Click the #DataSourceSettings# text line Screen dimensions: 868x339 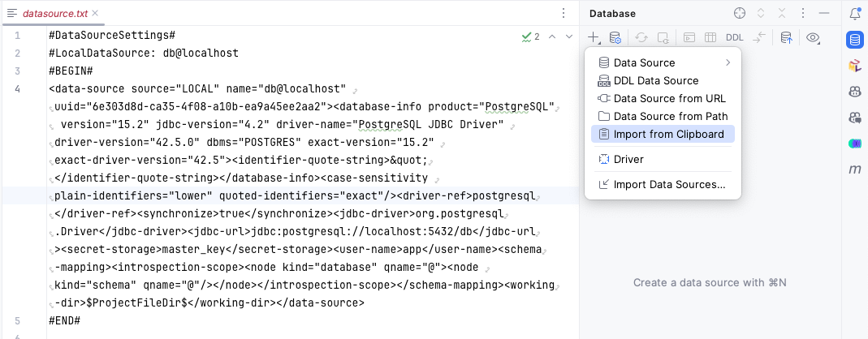(112, 36)
